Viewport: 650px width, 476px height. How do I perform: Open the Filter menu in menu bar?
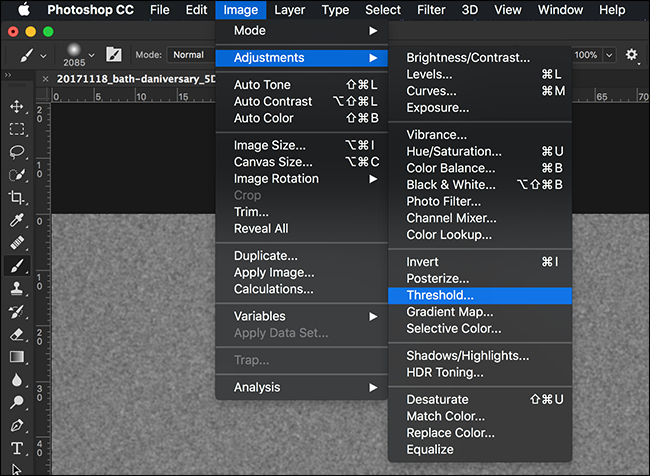(x=431, y=10)
